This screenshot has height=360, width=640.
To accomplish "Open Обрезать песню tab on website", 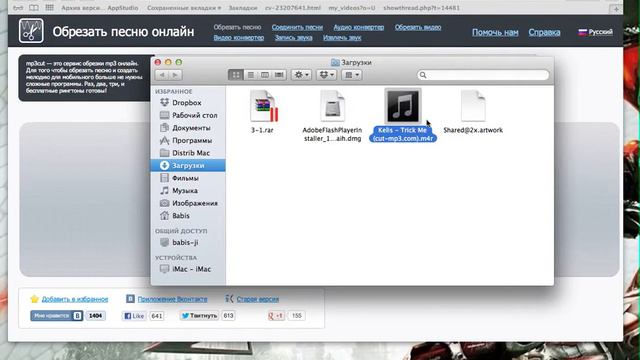I will (x=237, y=27).
